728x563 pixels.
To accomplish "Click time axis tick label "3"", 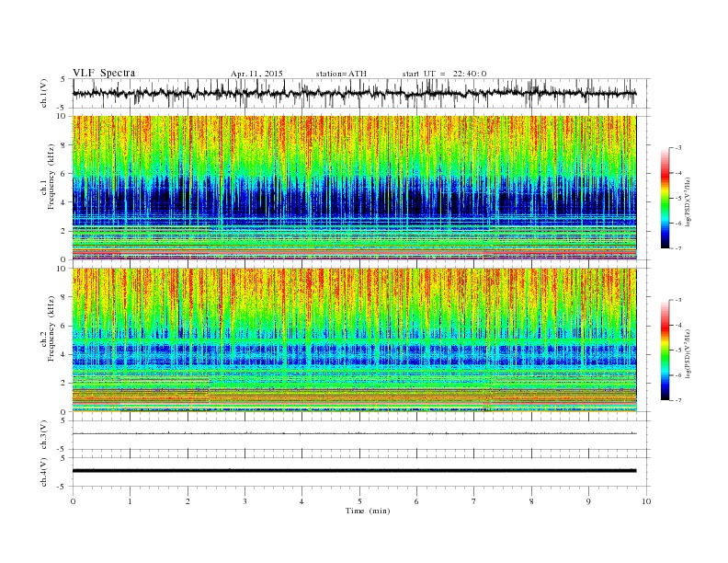I will 245,501.
